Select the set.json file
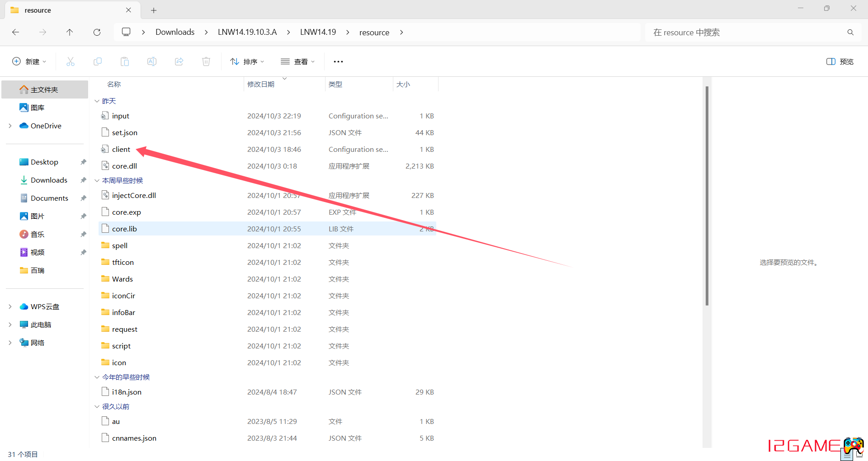The width and height of the screenshot is (868, 461). tap(267, 132)
